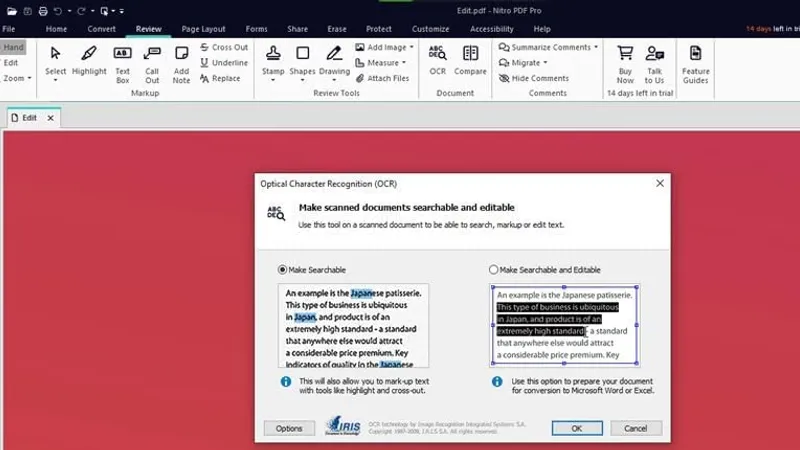Open the Redo history dropdown arrow

(92, 11)
